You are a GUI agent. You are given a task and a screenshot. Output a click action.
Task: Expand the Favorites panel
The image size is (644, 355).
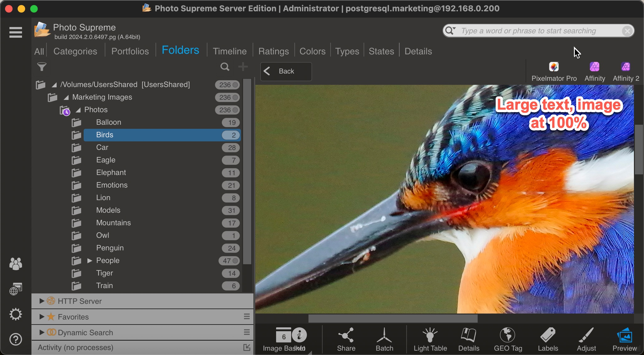tap(42, 317)
